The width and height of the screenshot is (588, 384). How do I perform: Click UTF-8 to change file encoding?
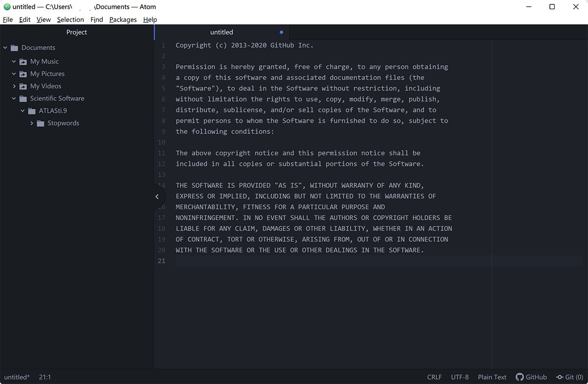point(460,377)
